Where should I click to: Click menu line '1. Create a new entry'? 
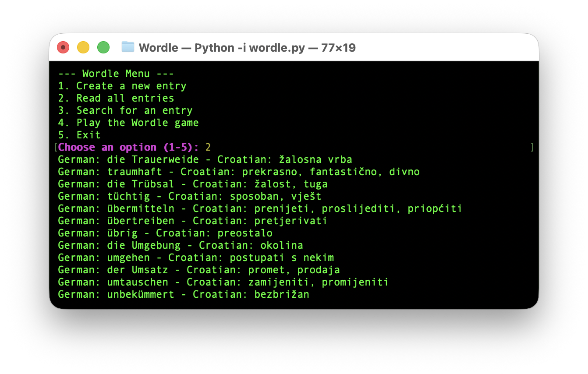pyautogui.click(x=122, y=86)
